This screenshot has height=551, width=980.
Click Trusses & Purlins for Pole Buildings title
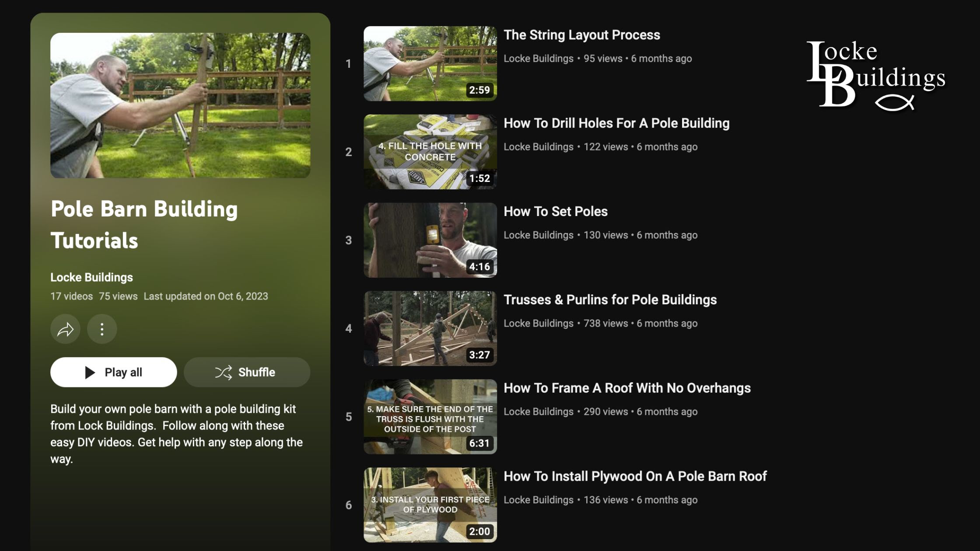[610, 300]
